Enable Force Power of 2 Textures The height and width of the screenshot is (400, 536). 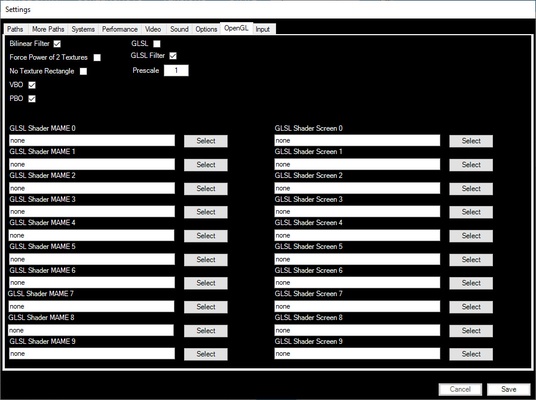point(97,57)
